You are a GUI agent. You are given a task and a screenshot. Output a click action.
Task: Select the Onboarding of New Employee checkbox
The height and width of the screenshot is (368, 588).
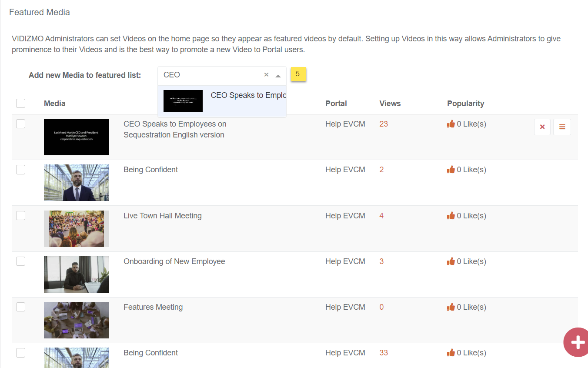pos(20,261)
